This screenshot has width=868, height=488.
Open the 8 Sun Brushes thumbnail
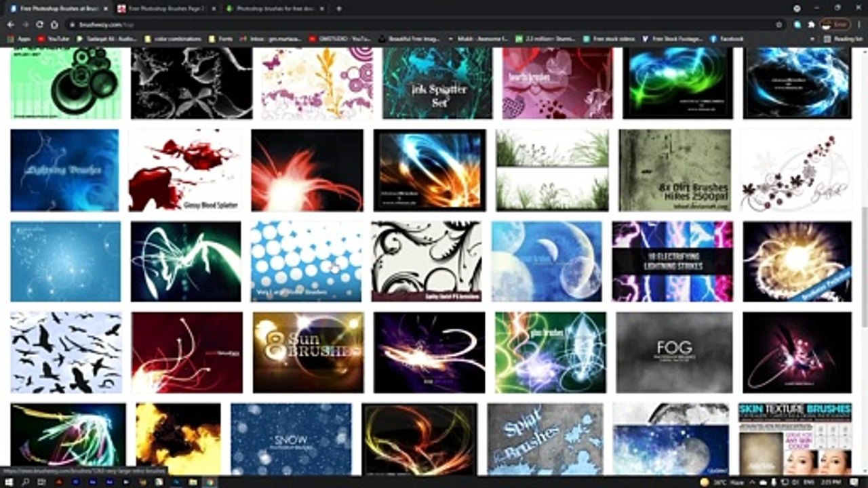pos(309,352)
